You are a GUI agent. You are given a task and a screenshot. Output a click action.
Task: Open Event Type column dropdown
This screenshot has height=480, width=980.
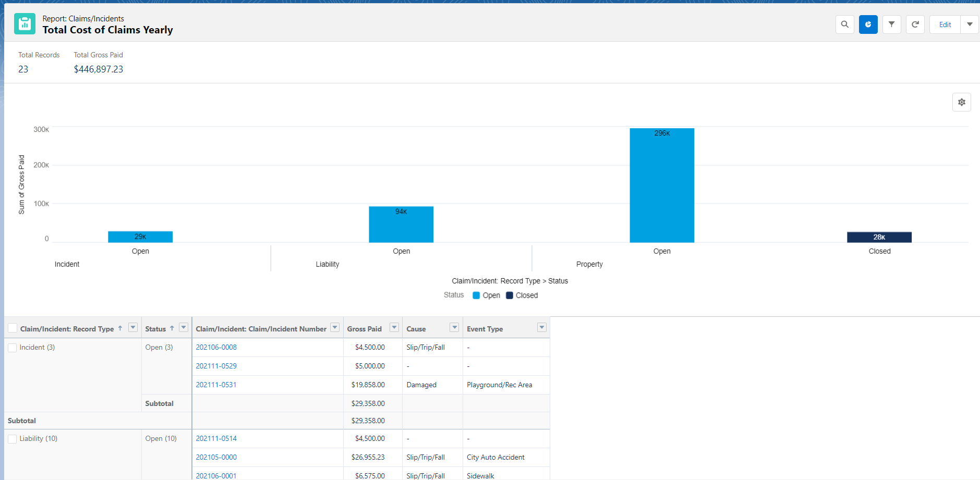pyautogui.click(x=542, y=327)
